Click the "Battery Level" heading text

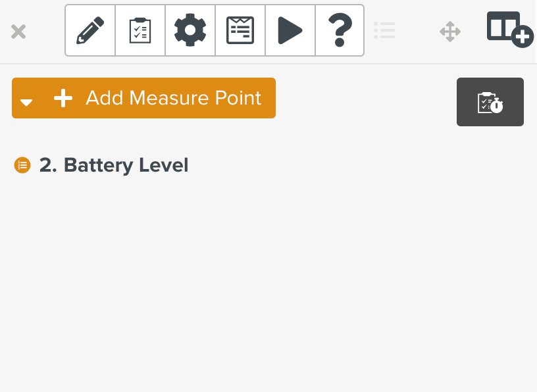point(126,165)
